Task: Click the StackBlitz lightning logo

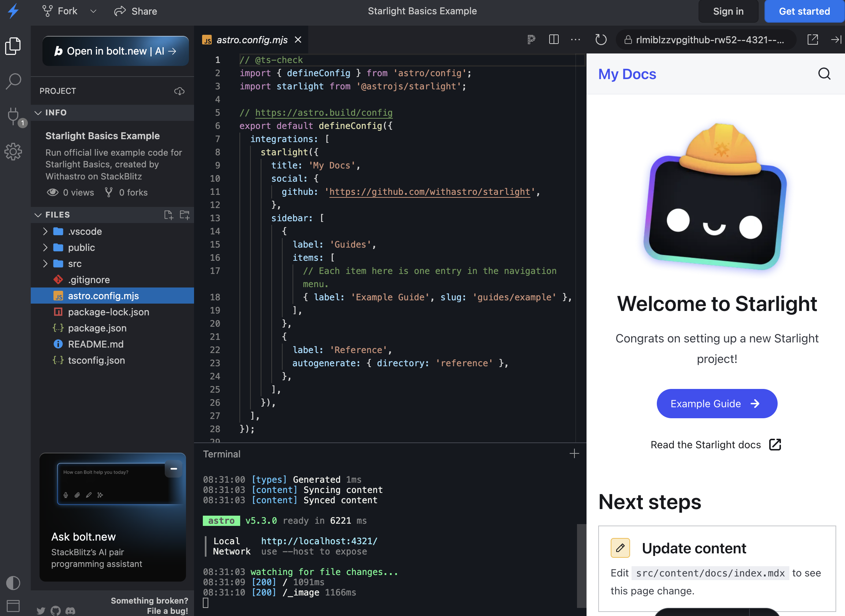Action: [x=14, y=11]
